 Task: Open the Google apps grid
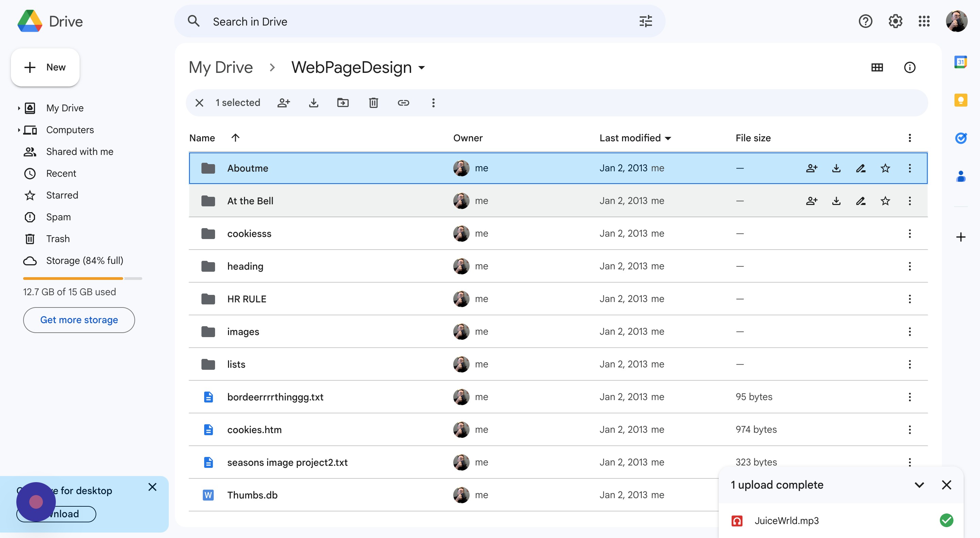pyautogui.click(x=924, y=21)
